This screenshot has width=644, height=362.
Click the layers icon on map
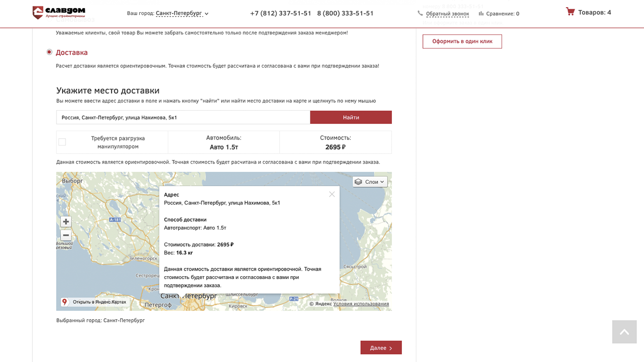click(358, 182)
